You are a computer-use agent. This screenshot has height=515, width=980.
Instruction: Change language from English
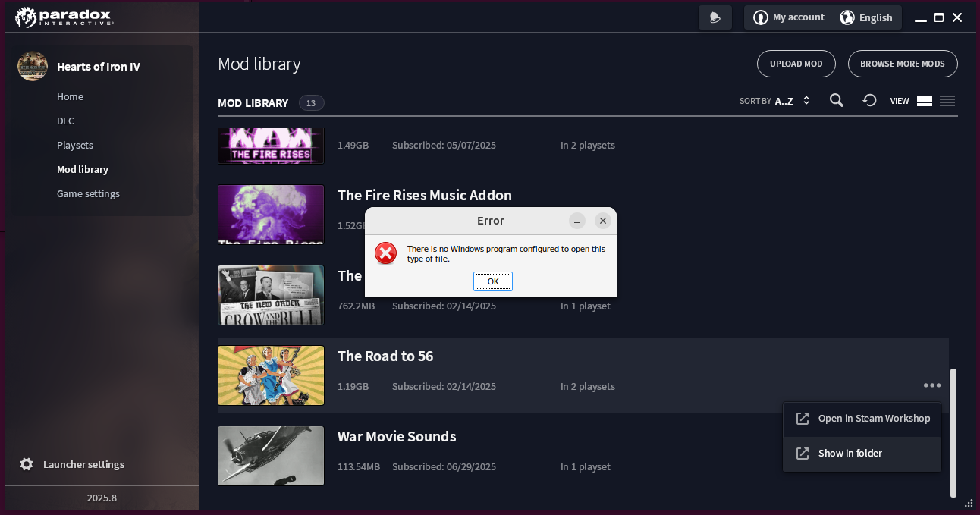click(x=866, y=17)
